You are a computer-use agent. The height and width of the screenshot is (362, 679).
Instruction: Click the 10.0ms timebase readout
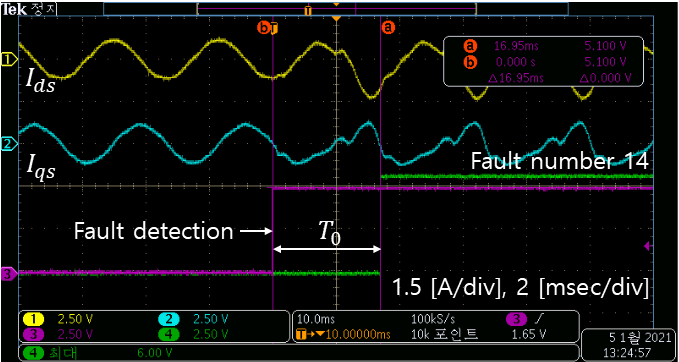point(313,320)
